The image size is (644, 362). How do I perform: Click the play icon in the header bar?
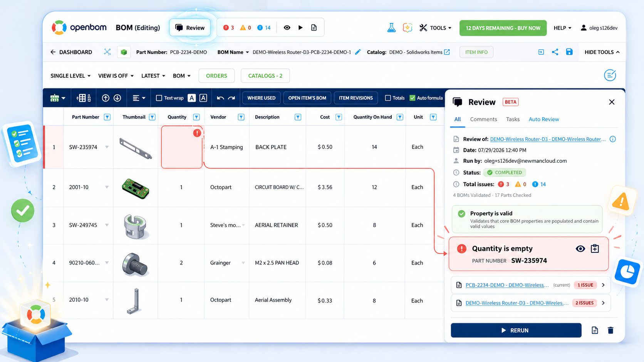pos(300,28)
